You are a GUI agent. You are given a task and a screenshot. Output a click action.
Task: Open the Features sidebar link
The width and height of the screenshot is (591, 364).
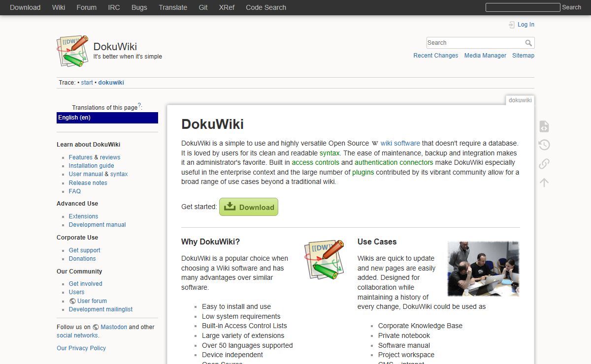click(80, 157)
